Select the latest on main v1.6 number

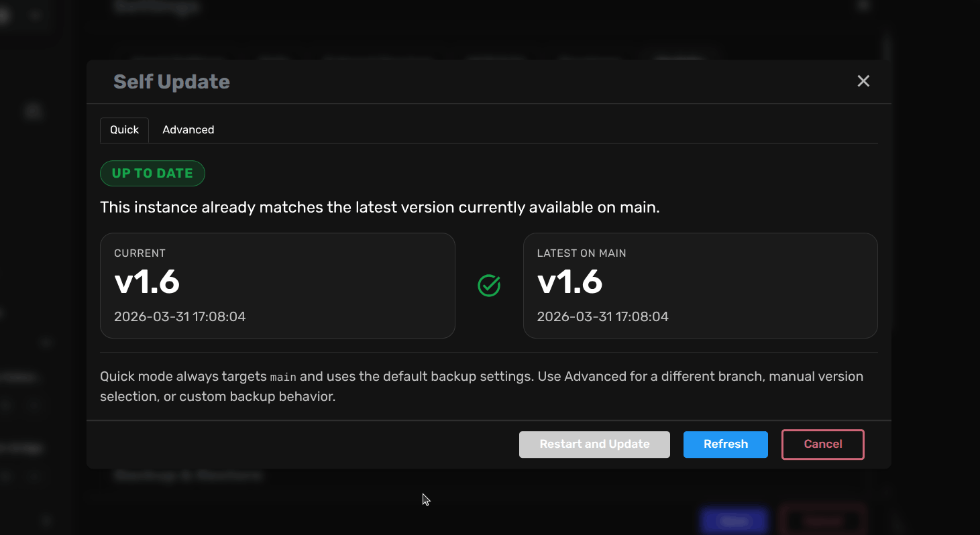(570, 282)
